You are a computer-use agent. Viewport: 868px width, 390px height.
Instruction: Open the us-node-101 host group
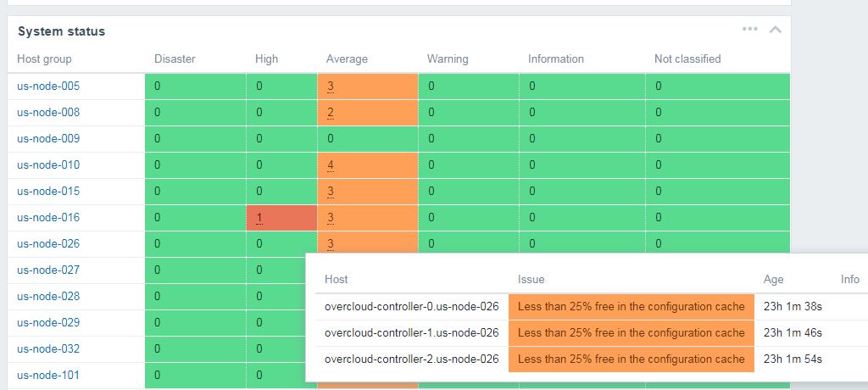(x=48, y=375)
